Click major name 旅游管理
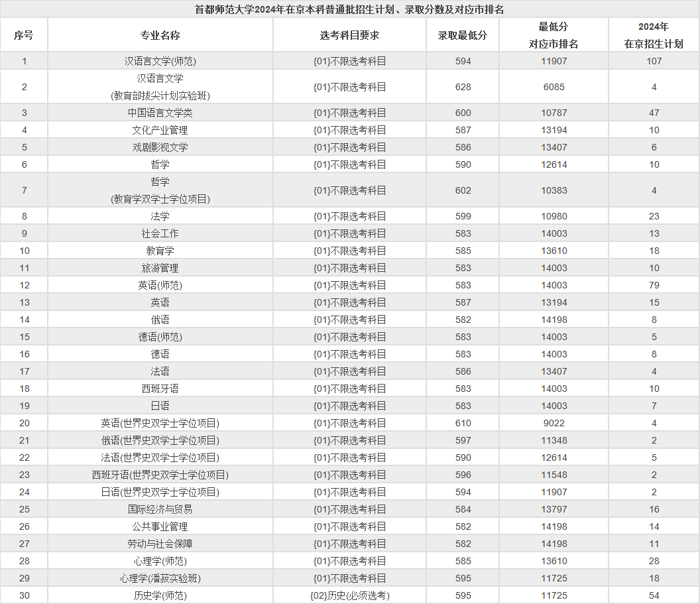Image resolution: width=700 pixels, height=604 pixels. [x=160, y=269]
